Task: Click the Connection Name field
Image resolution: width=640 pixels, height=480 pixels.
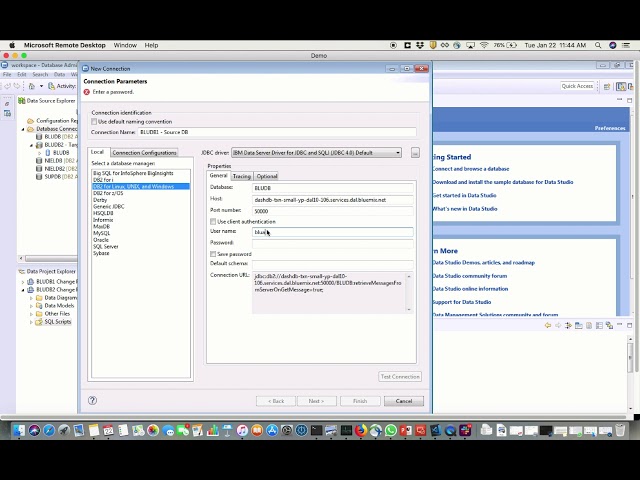Action: pyautogui.click(x=277, y=132)
